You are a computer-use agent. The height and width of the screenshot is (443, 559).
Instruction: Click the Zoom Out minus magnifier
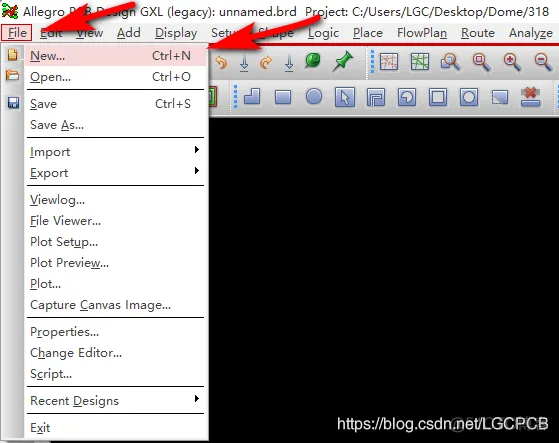[x=543, y=61]
